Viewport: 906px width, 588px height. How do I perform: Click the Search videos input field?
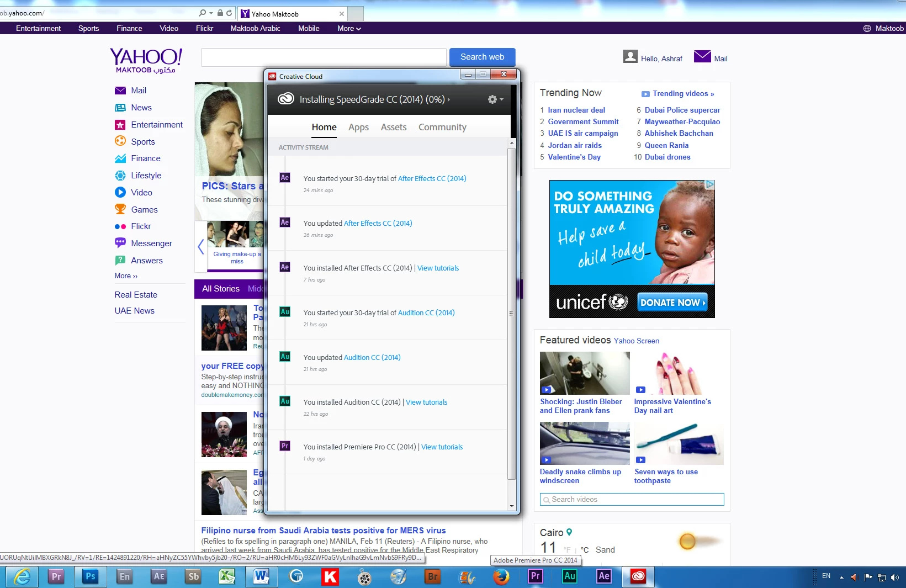point(632,499)
